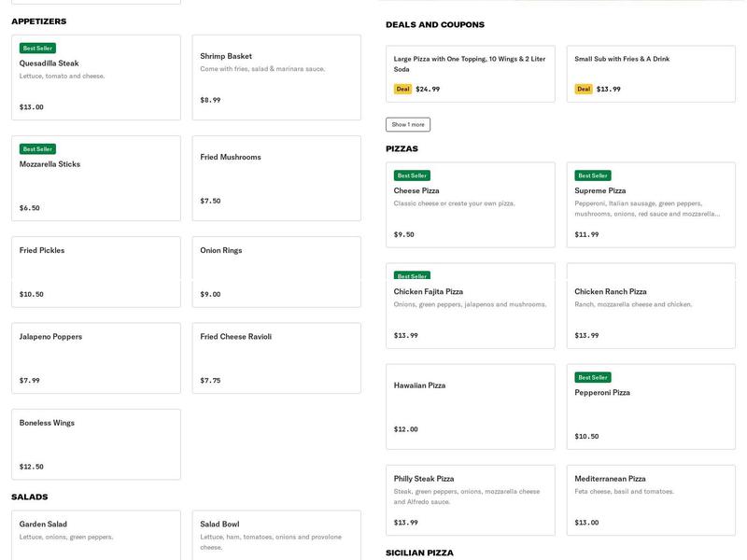Select the Shrimp Basket item
747x560 pixels.
[276, 77]
